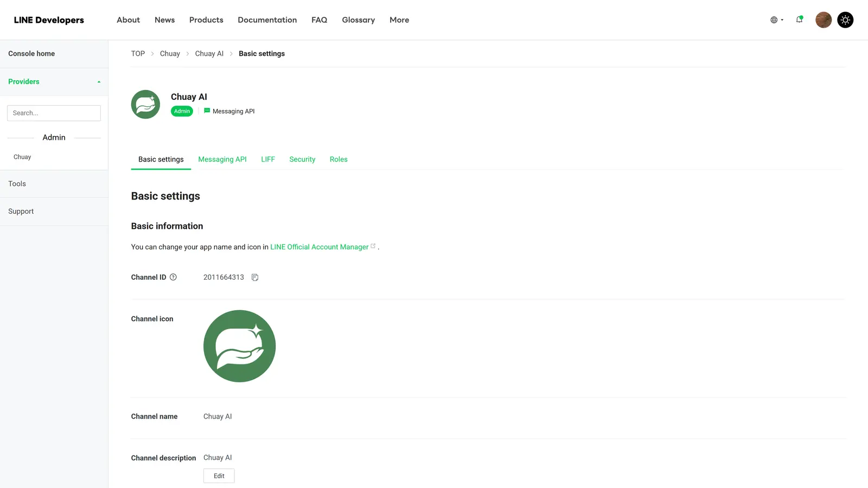Image resolution: width=868 pixels, height=488 pixels.
Task: Open the About menu
Action: pos(128,20)
